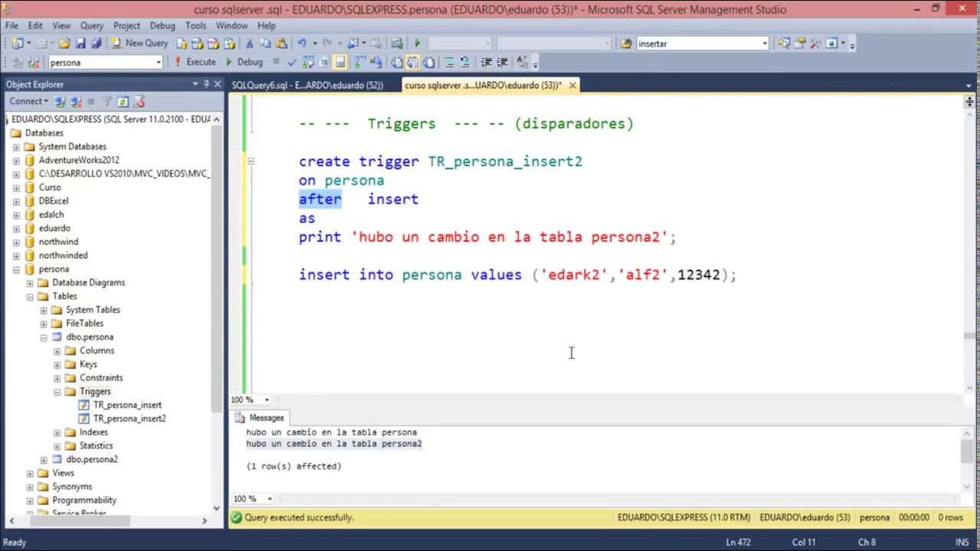Specify values for template parameters icon
This screenshot has width=980, height=551.
point(522,62)
